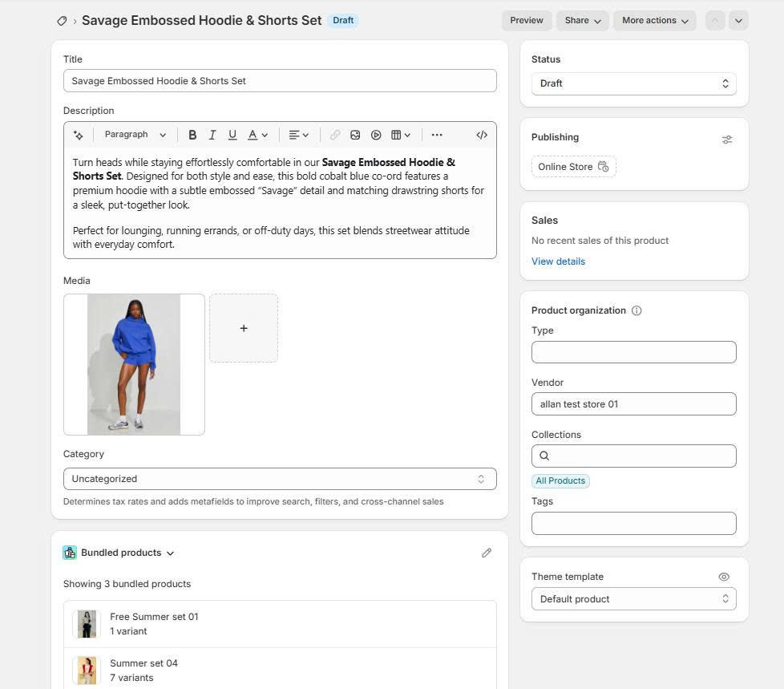Edit bundled products with pencil icon
The width and height of the screenshot is (784, 689).
[487, 553]
